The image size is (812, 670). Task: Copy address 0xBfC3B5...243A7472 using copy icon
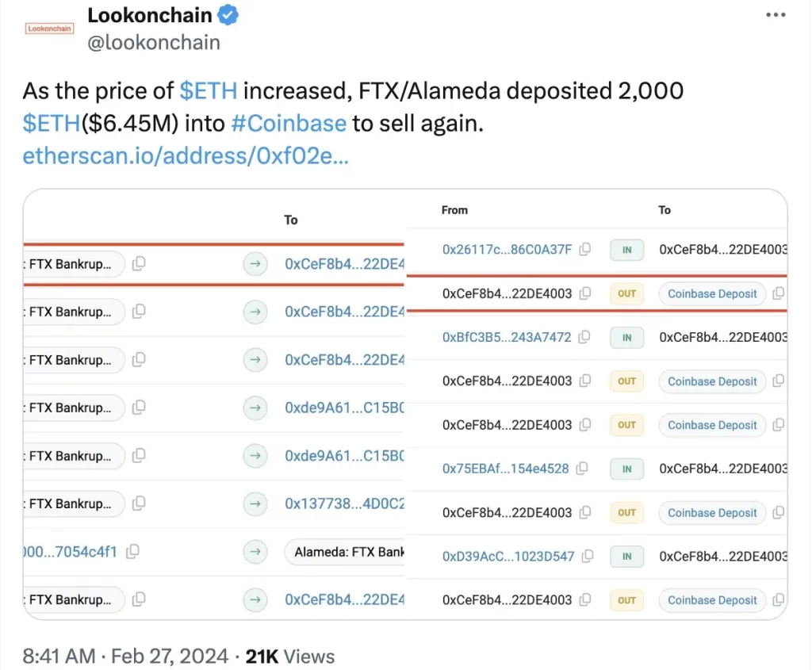585,337
